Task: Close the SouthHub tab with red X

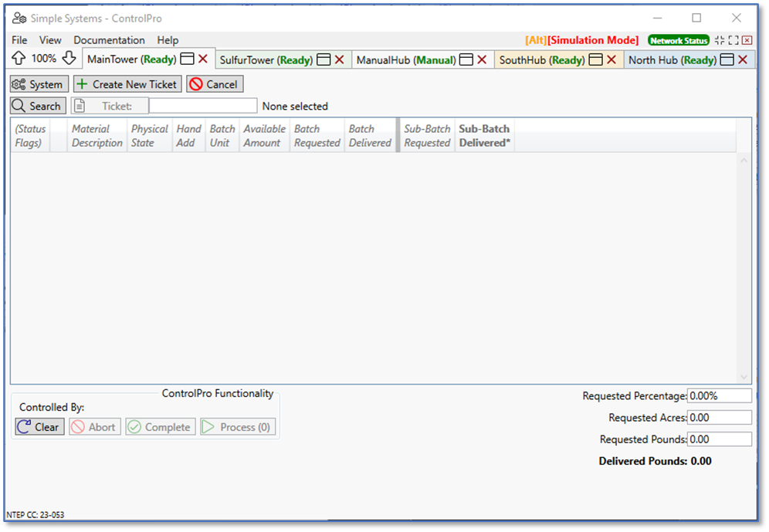Action: coord(611,59)
